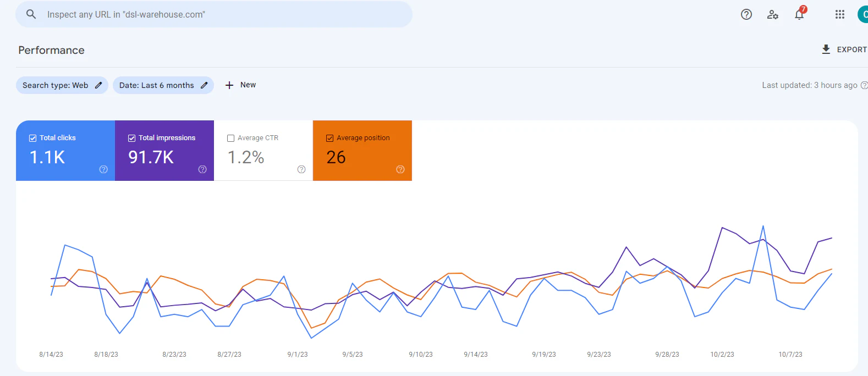
Task: Click the 9/23/23 axis date label
Action: click(599, 355)
